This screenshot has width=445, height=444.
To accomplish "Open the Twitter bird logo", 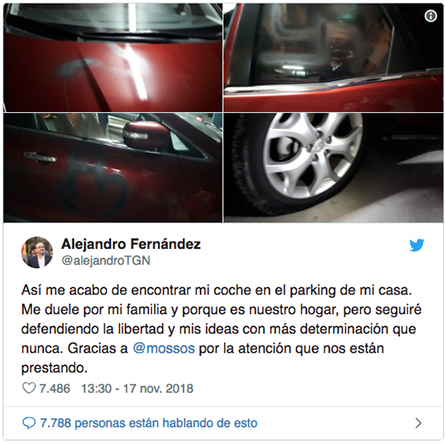I will [417, 245].
